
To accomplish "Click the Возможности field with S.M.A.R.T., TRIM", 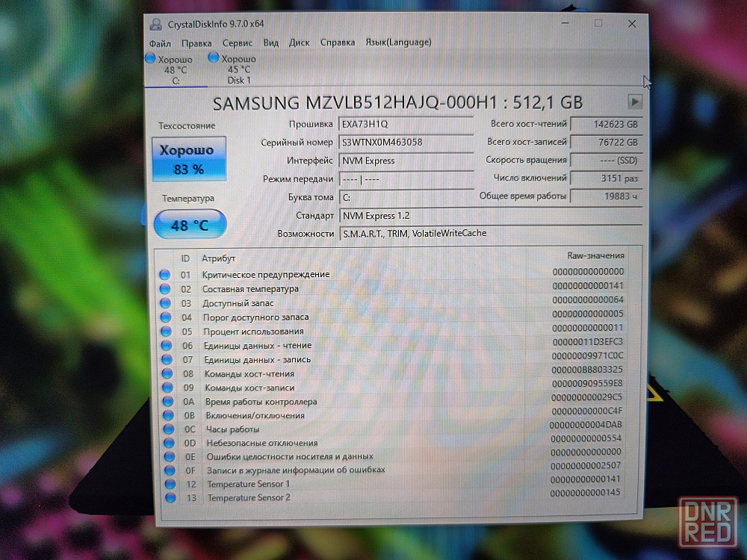I will click(x=491, y=233).
